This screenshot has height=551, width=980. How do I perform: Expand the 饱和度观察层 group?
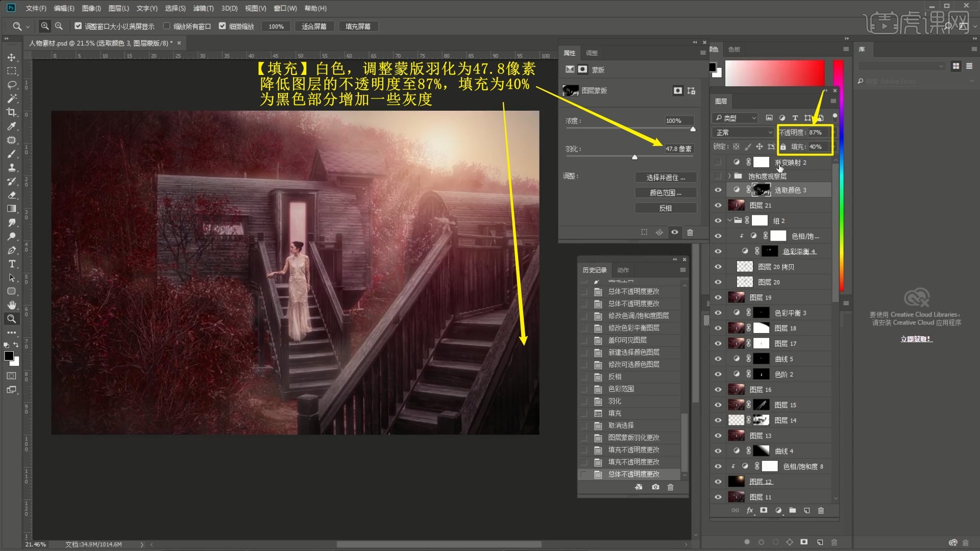[x=729, y=176]
